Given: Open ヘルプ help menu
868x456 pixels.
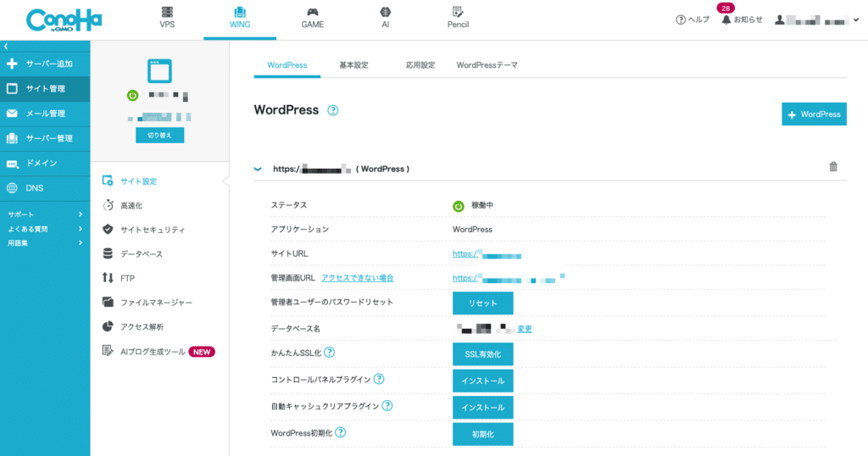Looking at the screenshot, I should tap(693, 20).
